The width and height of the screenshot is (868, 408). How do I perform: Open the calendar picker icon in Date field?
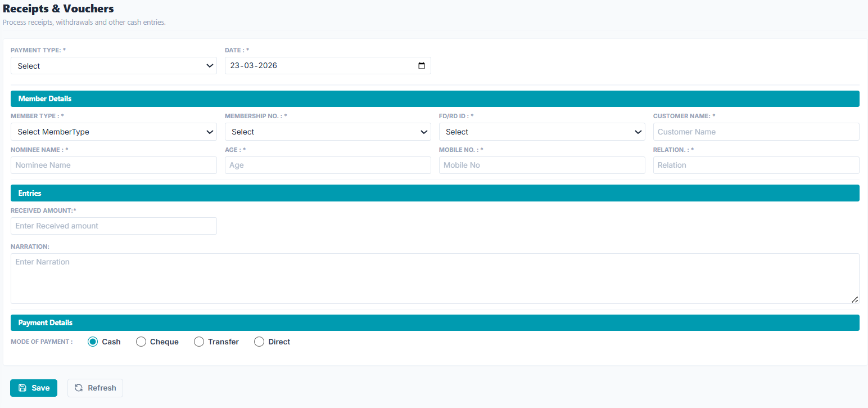click(422, 65)
